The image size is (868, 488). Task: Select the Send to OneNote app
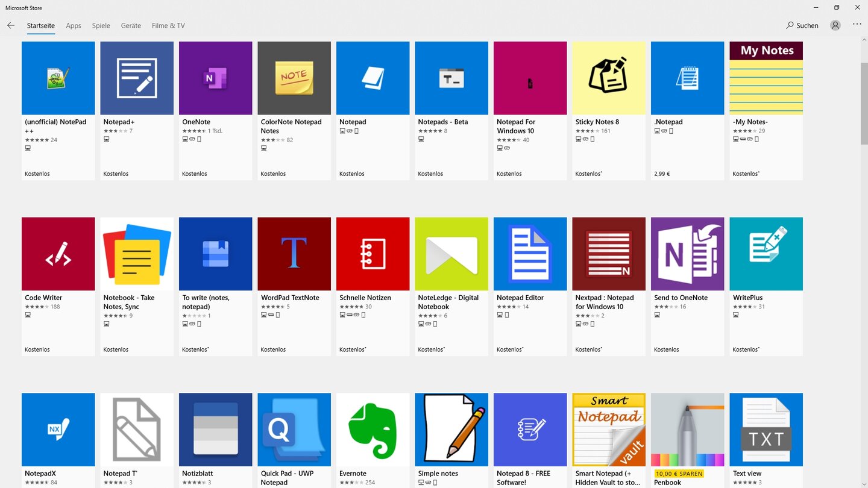click(687, 254)
